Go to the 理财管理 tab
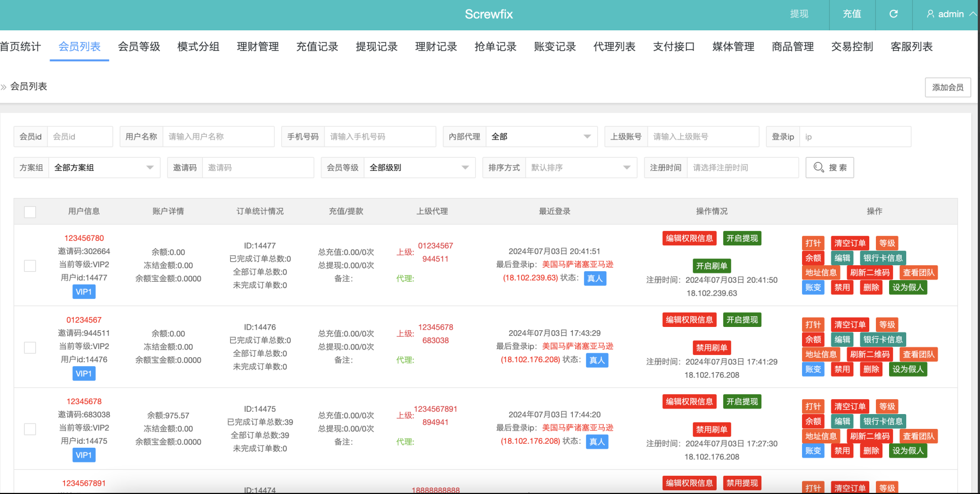Image resolution: width=980 pixels, height=494 pixels. pos(258,46)
